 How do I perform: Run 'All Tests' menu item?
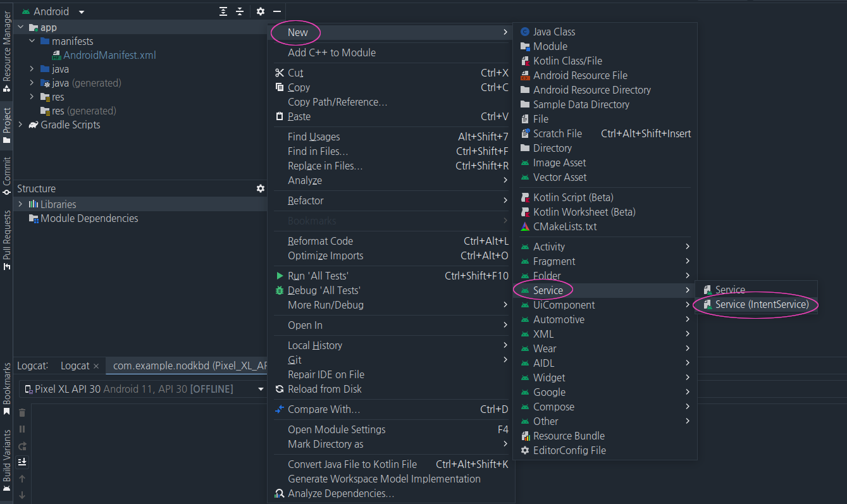pos(391,276)
